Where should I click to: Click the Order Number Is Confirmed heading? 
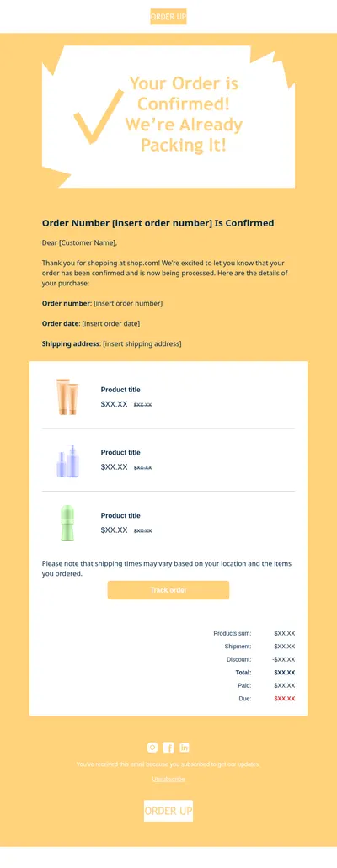point(158,223)
